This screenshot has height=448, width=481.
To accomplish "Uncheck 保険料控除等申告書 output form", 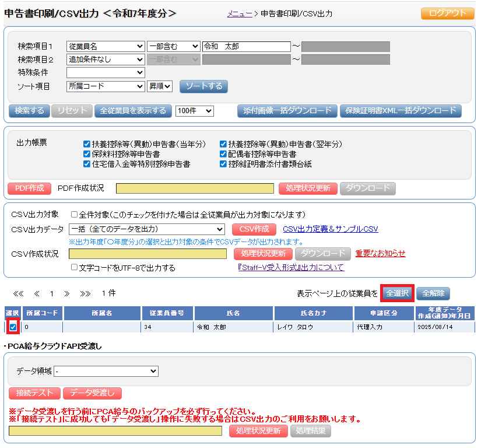I will [x=87, y=154].
